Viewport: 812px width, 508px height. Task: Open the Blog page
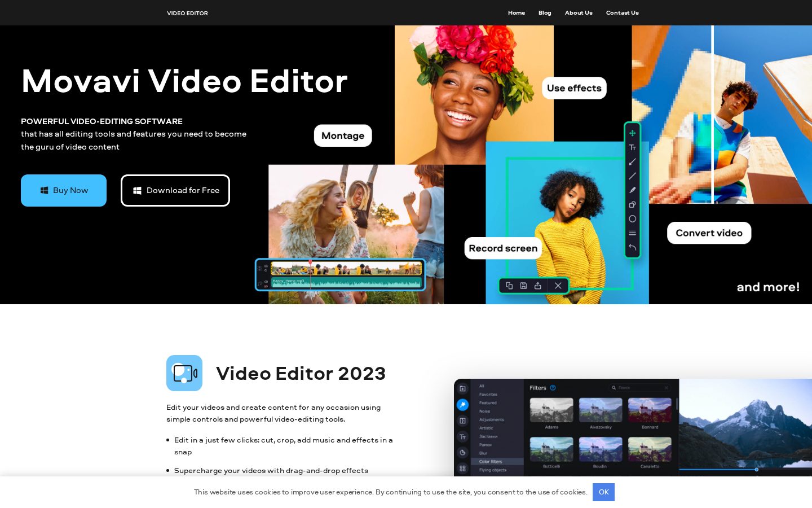click(x=545, y=12)
